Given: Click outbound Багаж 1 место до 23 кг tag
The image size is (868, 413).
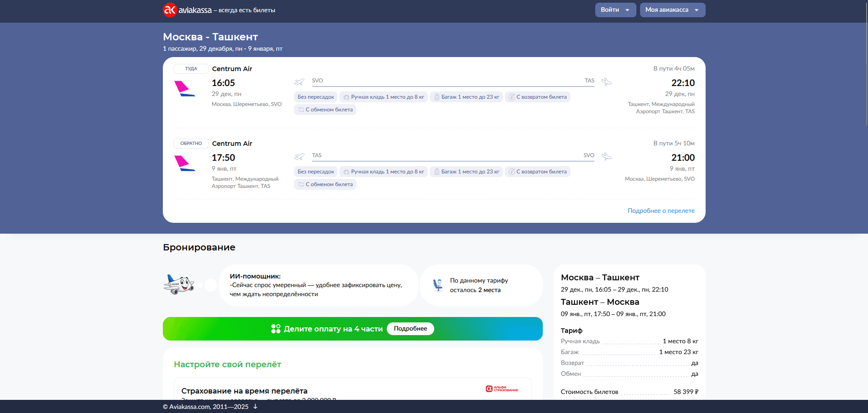Looking at the screenshot, I should pyautogui.click(x=466, y=97).
